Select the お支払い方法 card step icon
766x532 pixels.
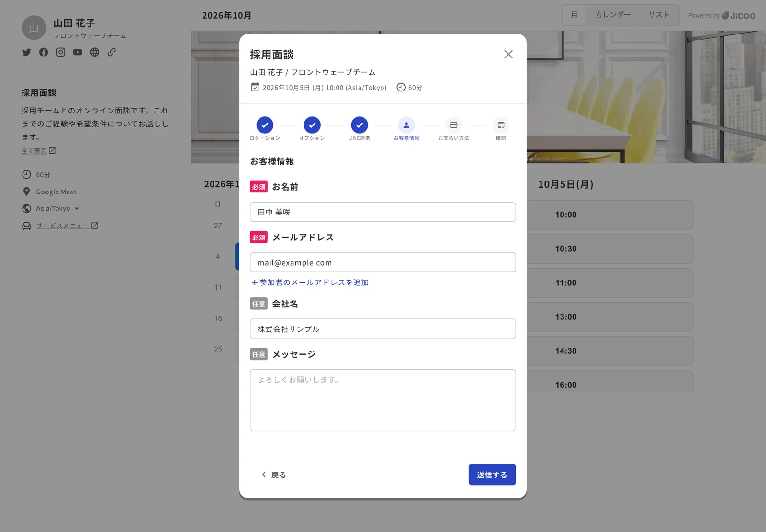(x=454, y=125)
